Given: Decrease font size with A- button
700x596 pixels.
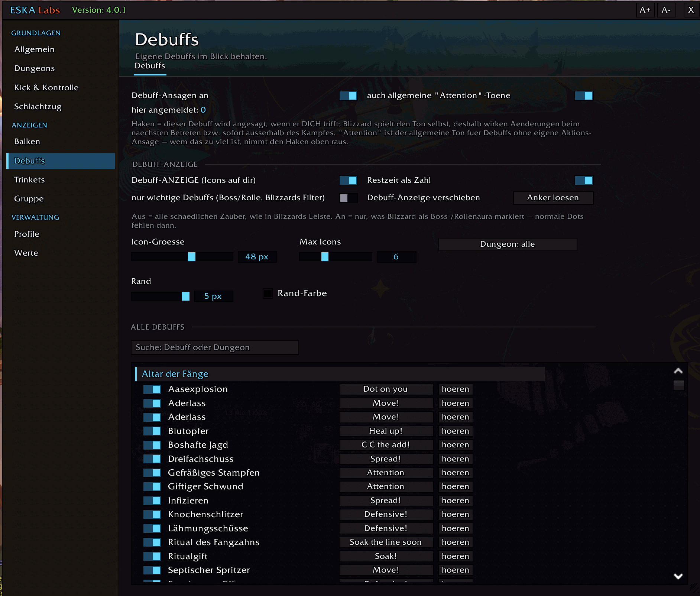Looking at the screenshot, I should [x=666, y=10].
